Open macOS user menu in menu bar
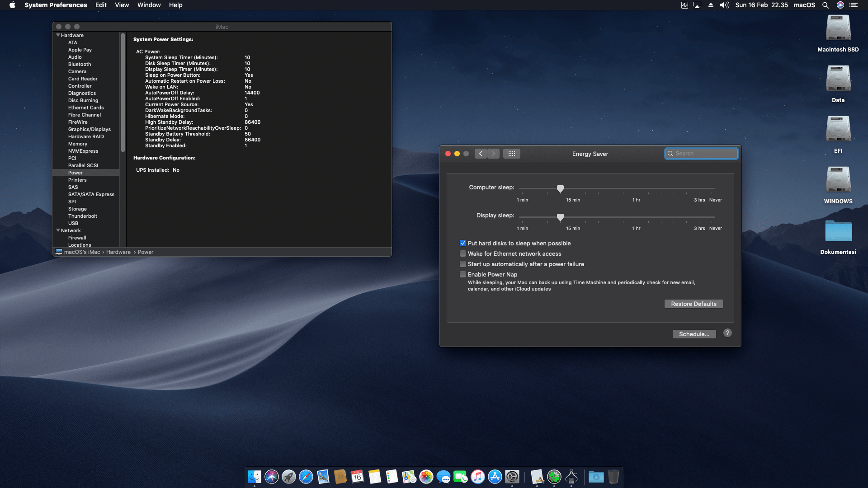868x488 pixels. point(805,5)
